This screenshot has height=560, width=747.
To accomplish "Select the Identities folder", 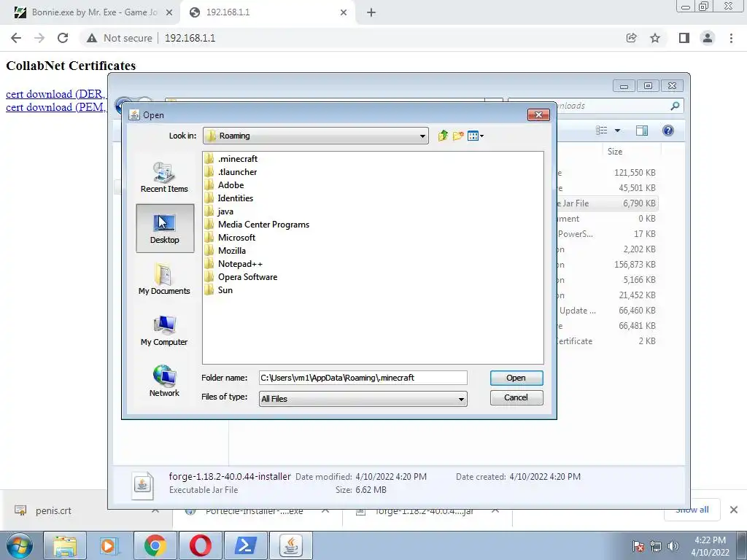I will 228,198.
